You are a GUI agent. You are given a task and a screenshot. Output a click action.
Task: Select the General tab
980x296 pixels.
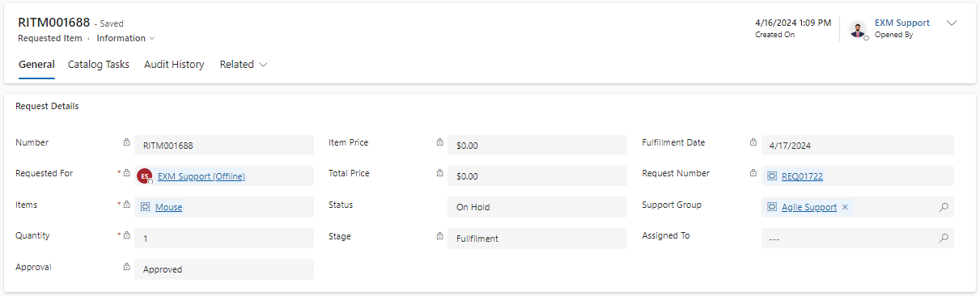tap(36, 65)
